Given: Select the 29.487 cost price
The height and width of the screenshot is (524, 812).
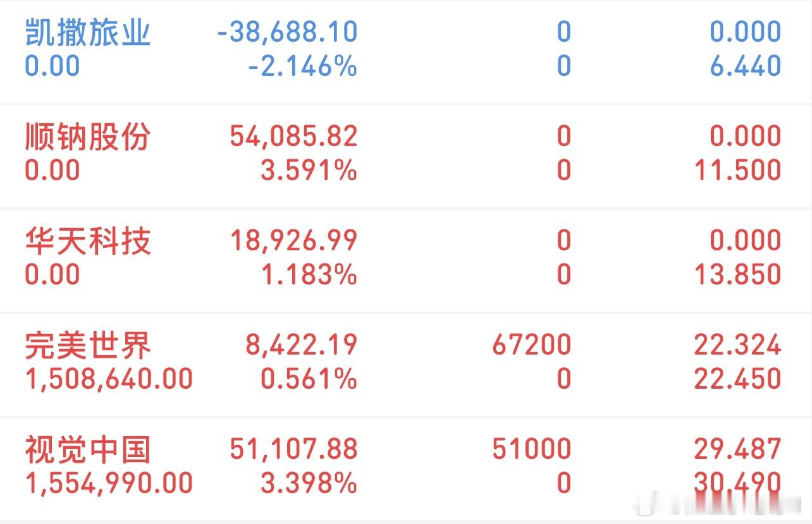Looking at the screenshot, I should point(737,449).
